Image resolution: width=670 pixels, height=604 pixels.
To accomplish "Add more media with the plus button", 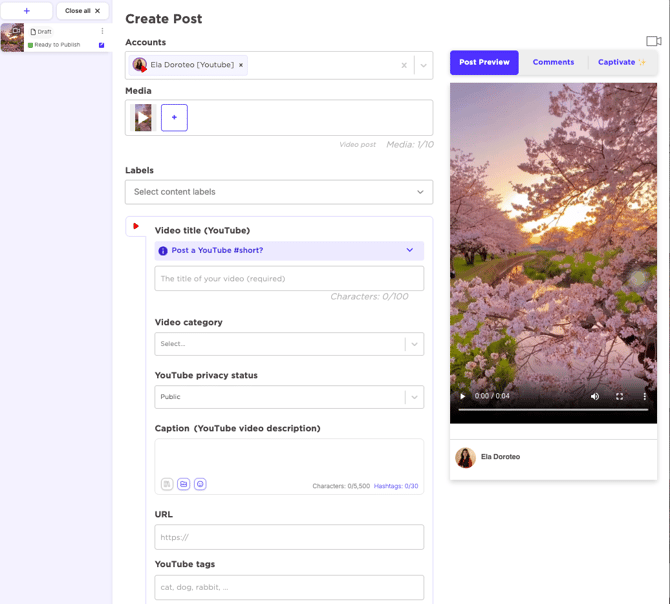I will point(174,118).
